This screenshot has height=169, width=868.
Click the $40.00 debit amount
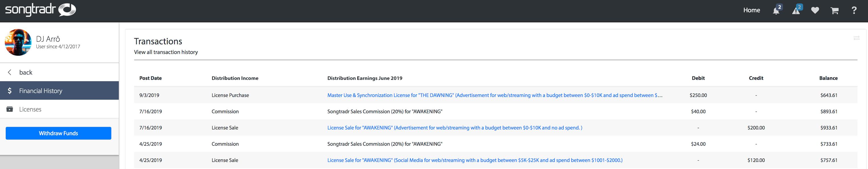pos(698,111)
